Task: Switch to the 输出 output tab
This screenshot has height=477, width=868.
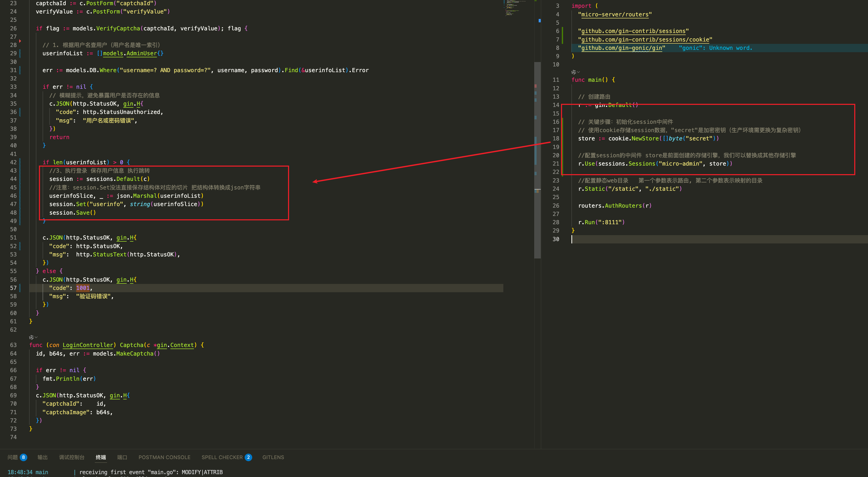Action: click(x=42, y=457)
